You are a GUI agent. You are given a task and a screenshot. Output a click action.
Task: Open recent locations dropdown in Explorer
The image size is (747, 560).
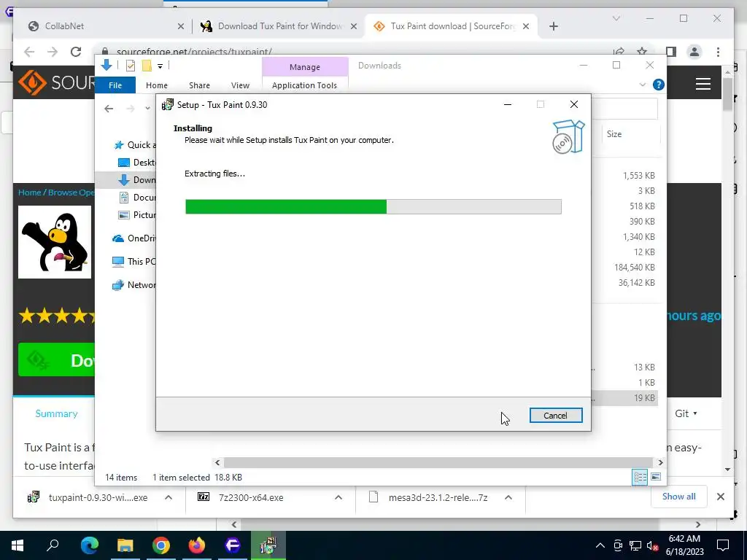147,109
